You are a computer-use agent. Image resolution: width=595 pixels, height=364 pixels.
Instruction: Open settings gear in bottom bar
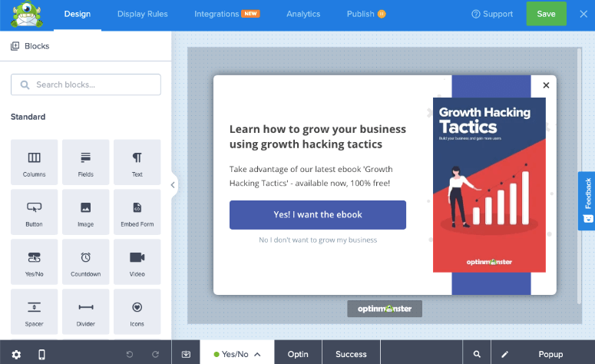[16, 355]
